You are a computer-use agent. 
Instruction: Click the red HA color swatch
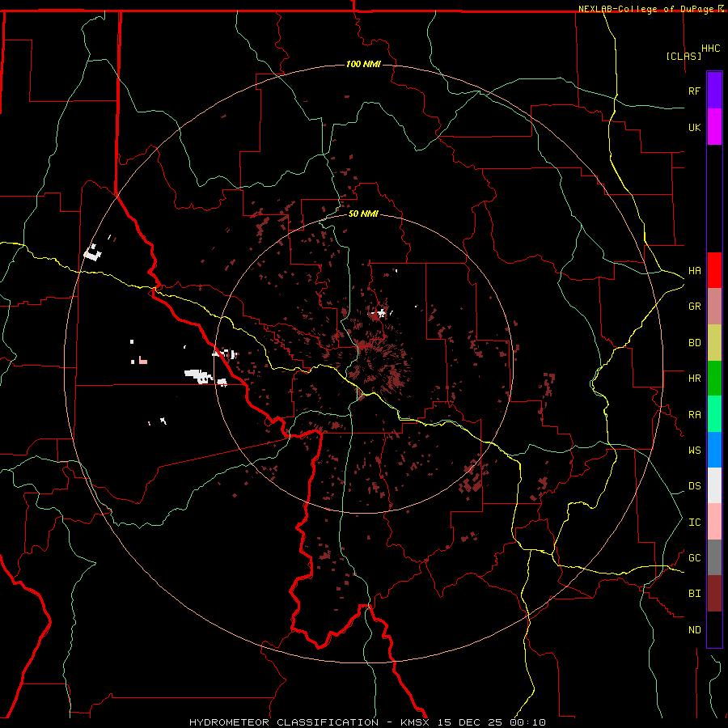[714, 270]
